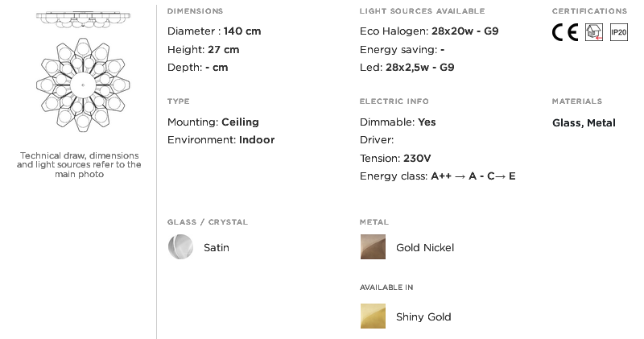644x339 pixels.
Task: Click the technical draw caption text
Action: 79,164
